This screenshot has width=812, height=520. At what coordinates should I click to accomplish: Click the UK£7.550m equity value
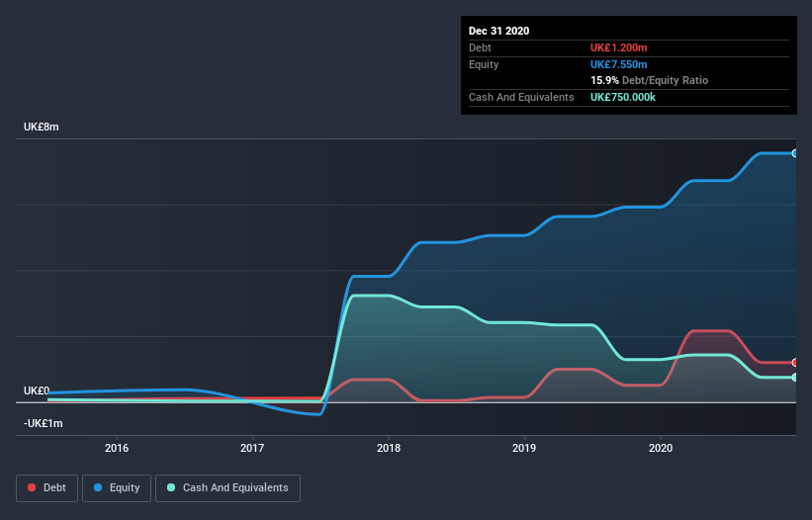(619, 64)
